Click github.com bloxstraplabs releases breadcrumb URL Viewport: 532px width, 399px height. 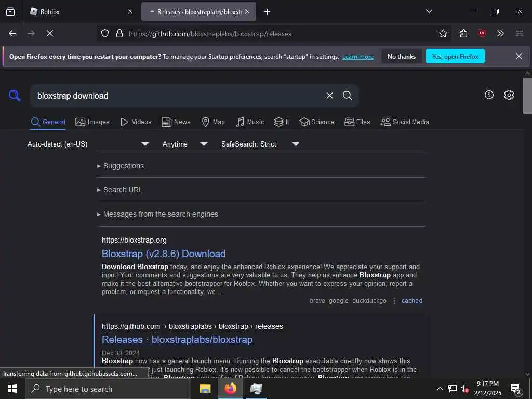[x=192, y=326]
